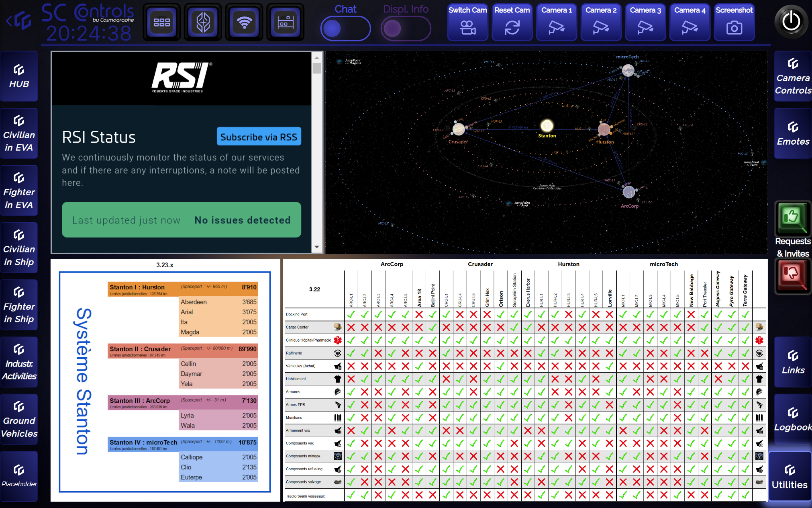Image resolution: width=812 pixels, height=508 pixels.
Task: Open Industr. Activities page
Action: click(19, 362)
